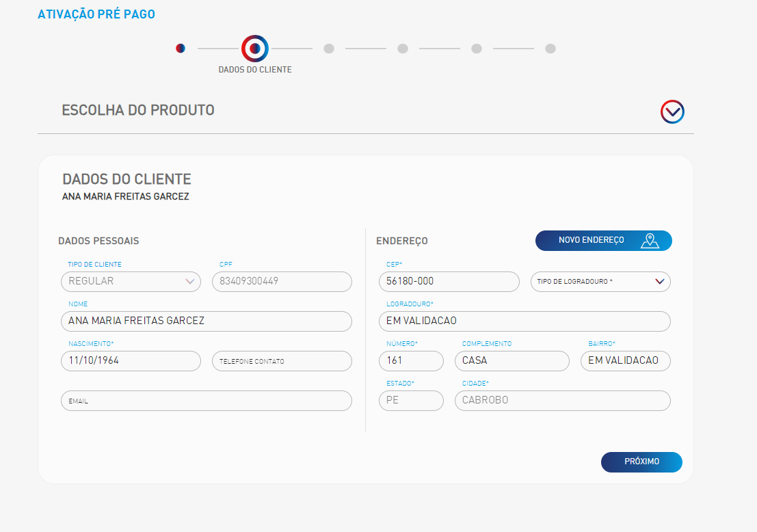This screenshot has width=757, height=532.
Task: Open the Tipo de Cliente dropdown
Action: 131,282
